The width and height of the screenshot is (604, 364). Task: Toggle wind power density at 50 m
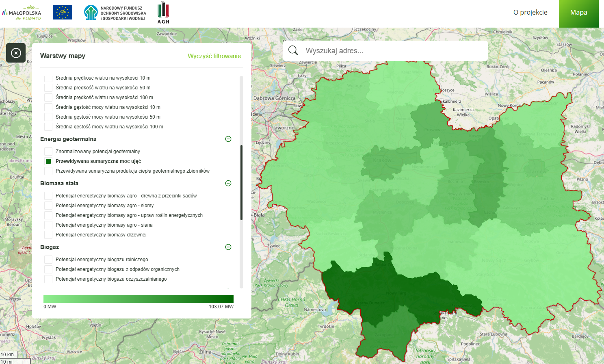pyautogui.click(x=48, y=117)
